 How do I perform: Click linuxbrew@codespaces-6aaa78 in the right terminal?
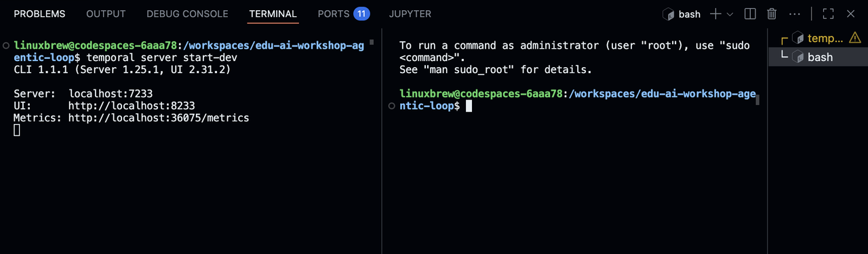481,93
